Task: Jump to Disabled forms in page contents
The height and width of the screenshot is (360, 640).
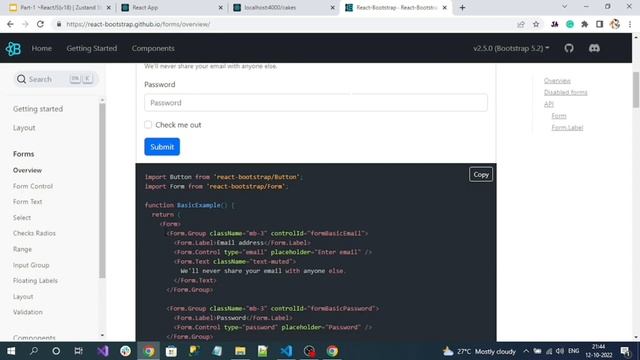Action: click(x=565, y=92)
